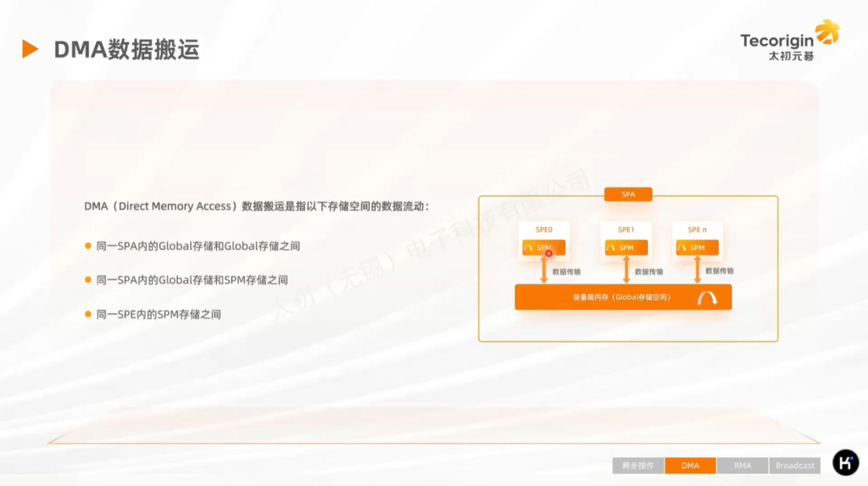Switch to the DMA tab
868x486 pixels.
pos(690,466)
